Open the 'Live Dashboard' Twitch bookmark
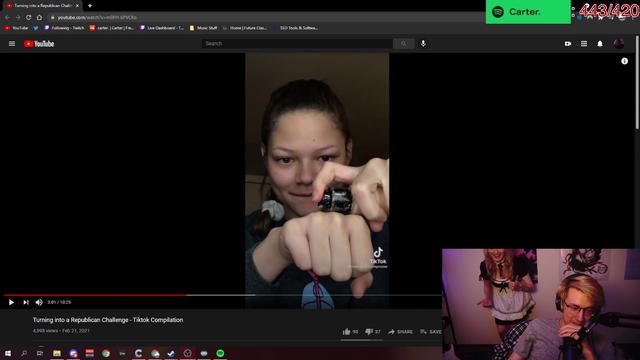Image resolution: width=640 pixels, height=360 pixels. (x=162, y=28)
